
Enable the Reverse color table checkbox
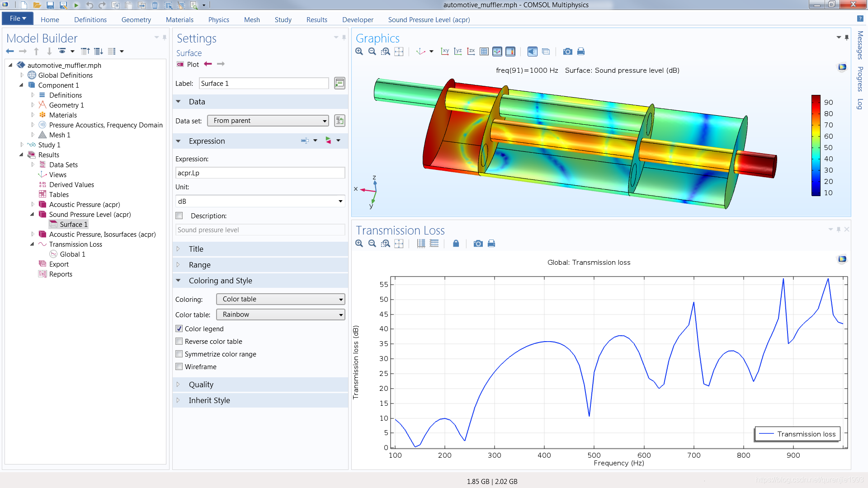[179, 341]
